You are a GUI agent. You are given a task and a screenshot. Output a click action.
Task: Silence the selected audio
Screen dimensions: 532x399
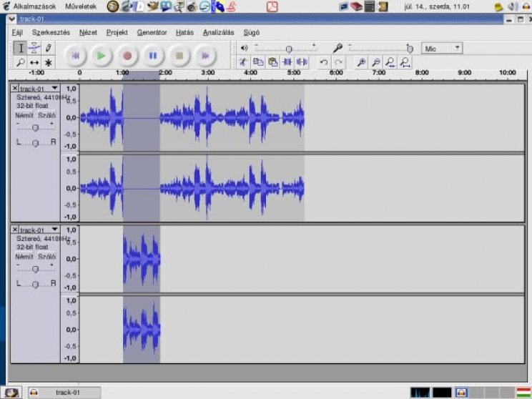302,62
